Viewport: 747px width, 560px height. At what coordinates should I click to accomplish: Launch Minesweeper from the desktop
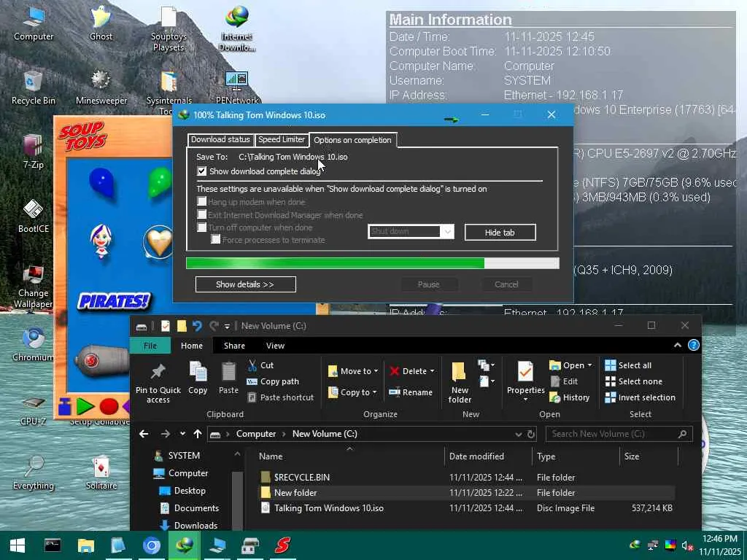[101, 88]
